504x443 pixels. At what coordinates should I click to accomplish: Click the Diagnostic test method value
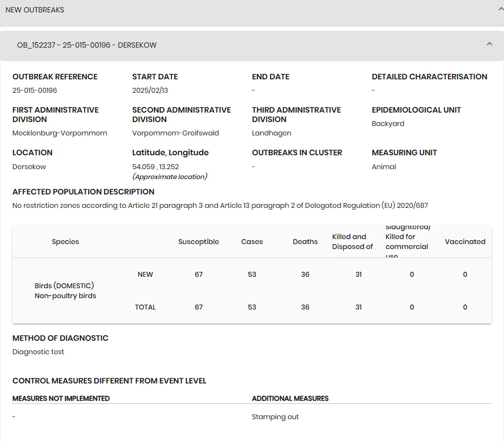point(38,352)
